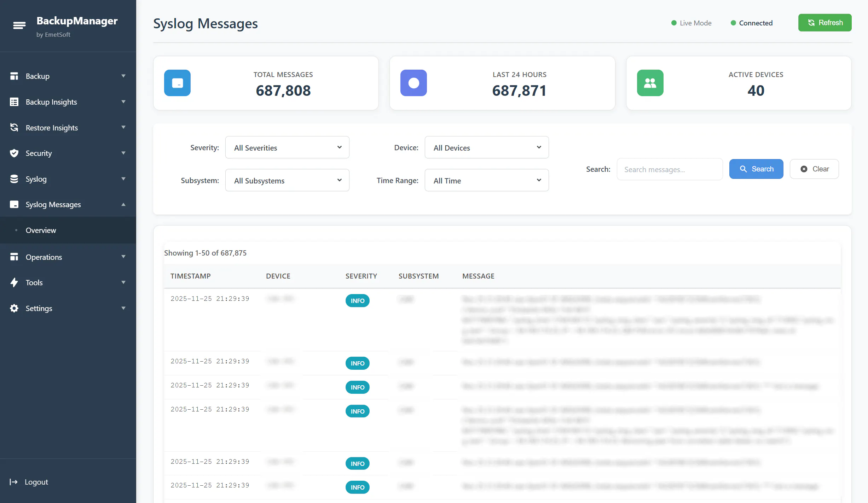Collapse the Syslog Messages menu arrow
868x503 pixels.
(x=123, y=204)
